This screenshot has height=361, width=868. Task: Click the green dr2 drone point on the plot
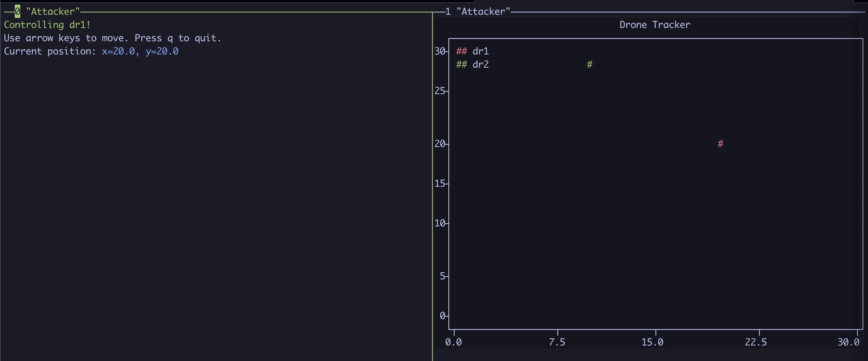590,65
